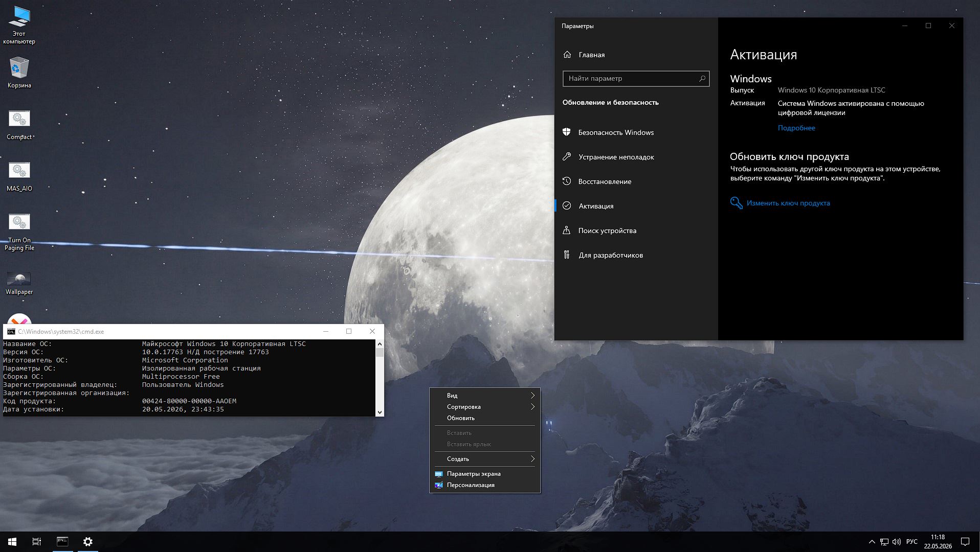The width and height of the screenshot is (980, 552).
Task: Click the home icon next to Главная
Action: (567, 55)
